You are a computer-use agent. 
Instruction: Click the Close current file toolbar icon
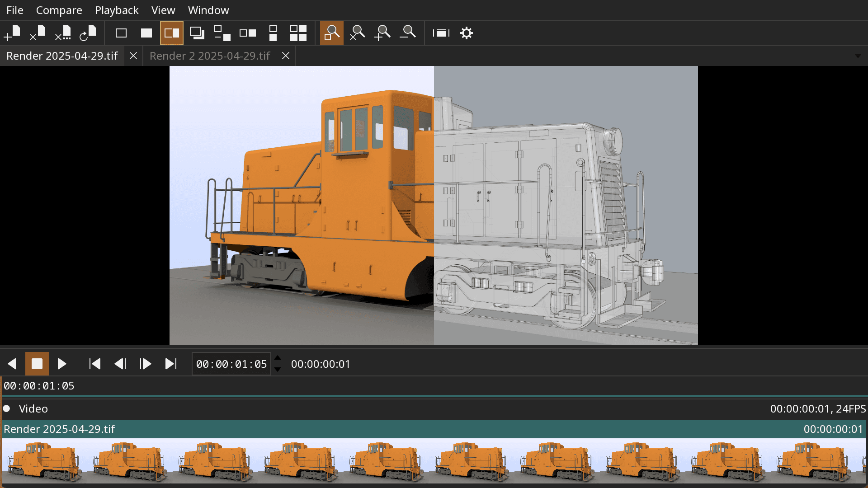coord(38,33)
